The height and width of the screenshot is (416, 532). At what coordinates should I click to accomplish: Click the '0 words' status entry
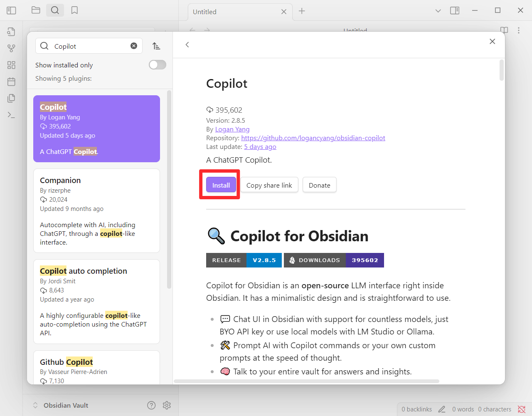click(463, 409)
